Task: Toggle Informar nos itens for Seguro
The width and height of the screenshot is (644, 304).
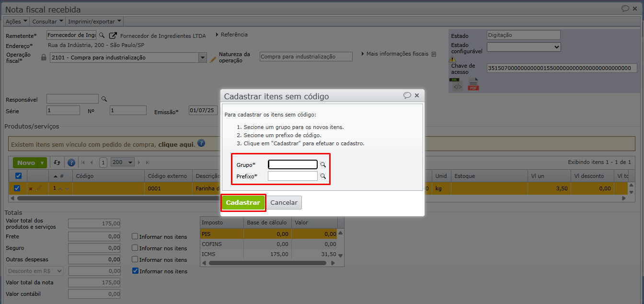Action: pyautogui.click(x=135, y=248)
